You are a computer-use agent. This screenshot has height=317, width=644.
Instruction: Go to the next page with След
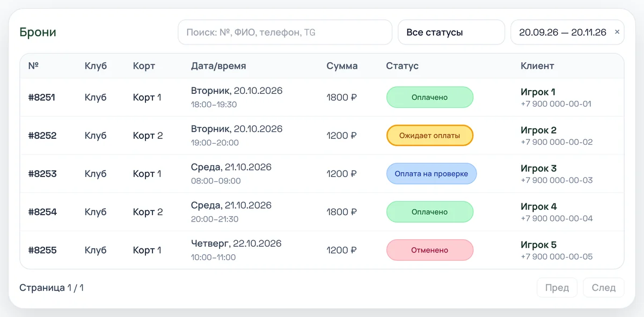[604, 287]
